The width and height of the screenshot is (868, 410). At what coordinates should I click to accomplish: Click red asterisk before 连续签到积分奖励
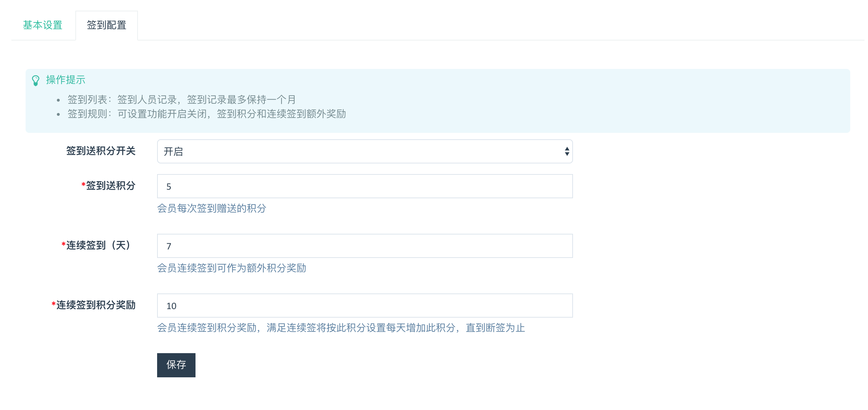point(53,304)
